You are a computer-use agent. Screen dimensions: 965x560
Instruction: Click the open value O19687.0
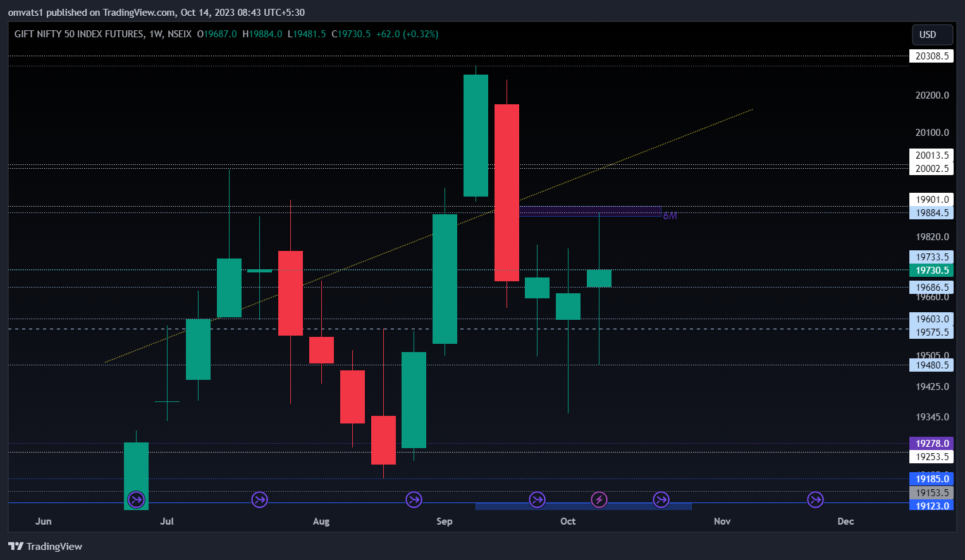(217, 34)
